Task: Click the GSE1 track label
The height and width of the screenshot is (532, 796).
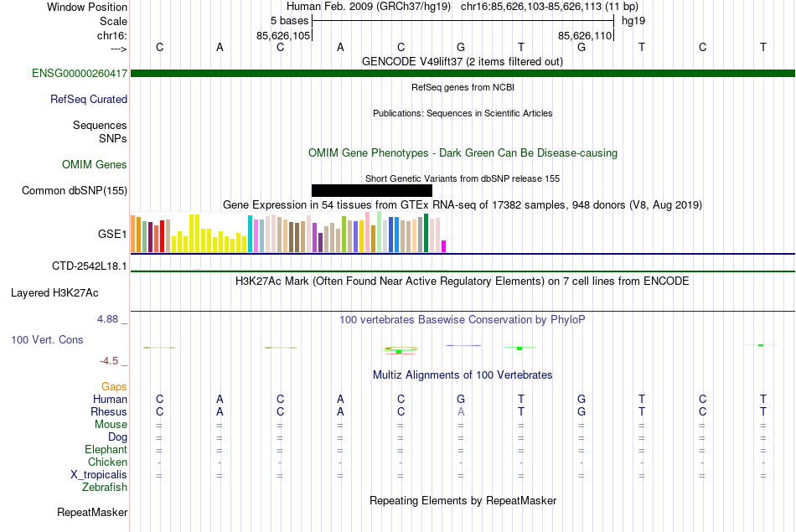Action: (x=112, y=234)
